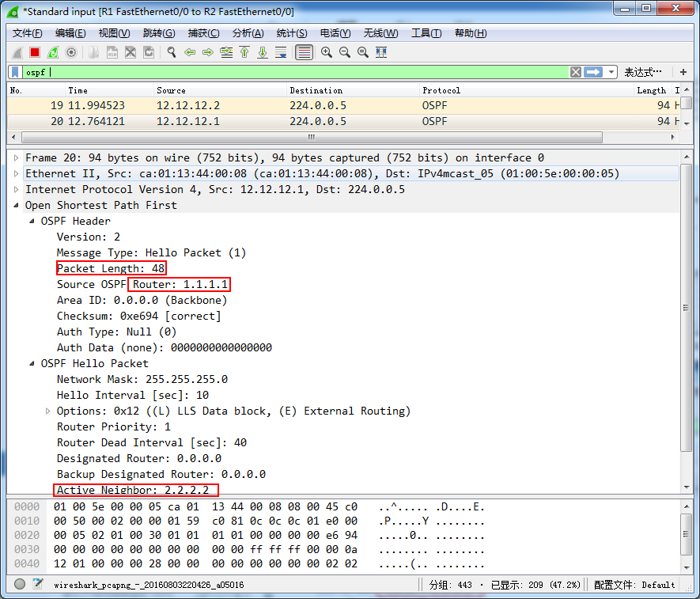Sort the packet list by the Source column
Image resolution: width=700 pixels, height=599 pixels.
point(220,90)
